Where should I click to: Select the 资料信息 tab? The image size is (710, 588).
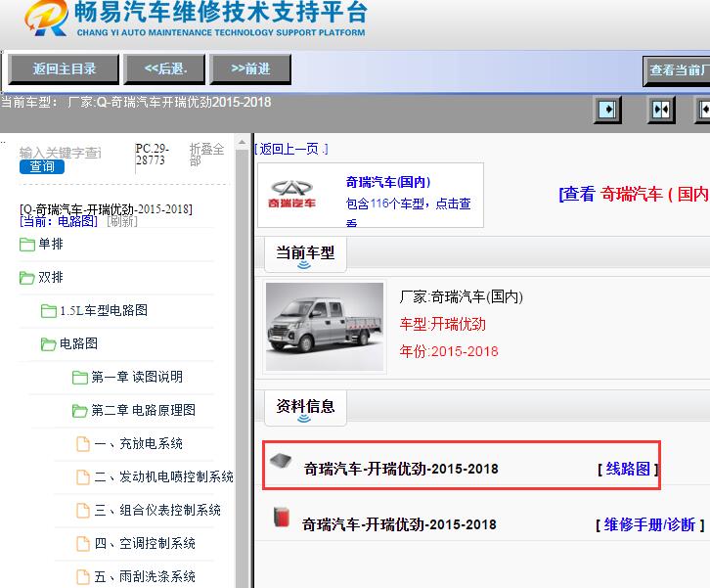coord(305,408)
